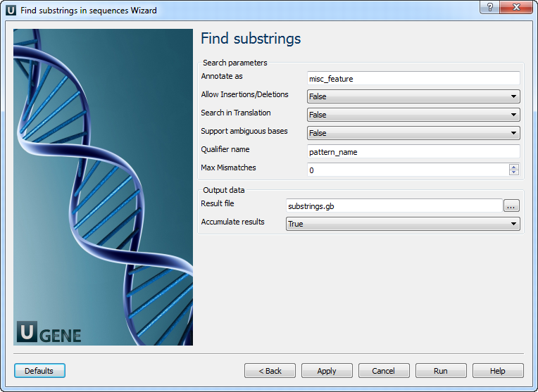Viewport: 538px width, 392px height.
Task: Click the Apply button
Action: click(x=327, y=371)
